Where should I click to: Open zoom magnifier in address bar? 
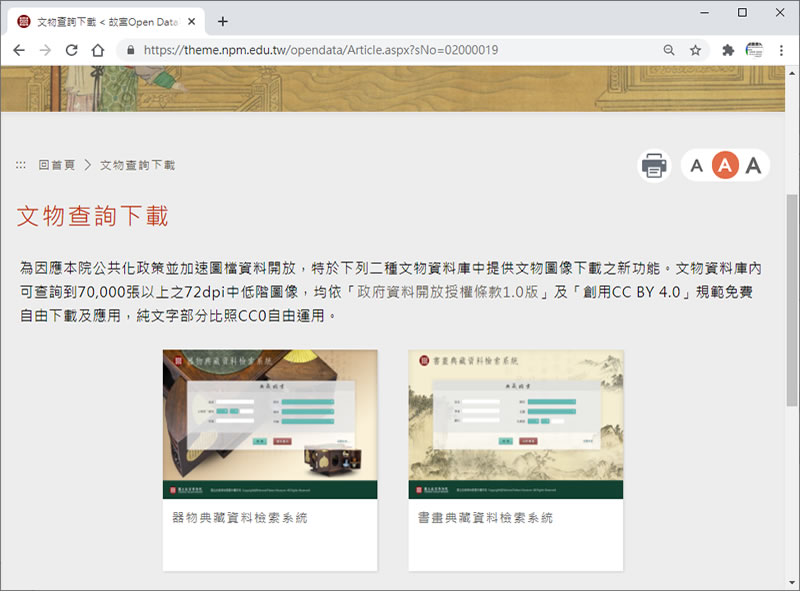[x=669, y=50]
